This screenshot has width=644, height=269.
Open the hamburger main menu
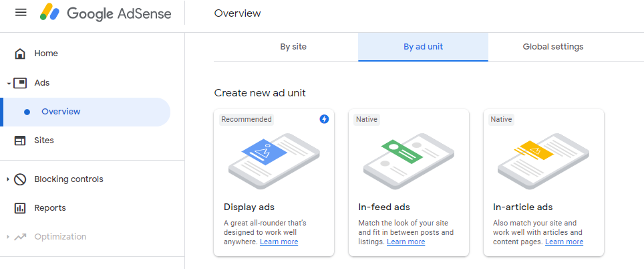tap(21, 12)
